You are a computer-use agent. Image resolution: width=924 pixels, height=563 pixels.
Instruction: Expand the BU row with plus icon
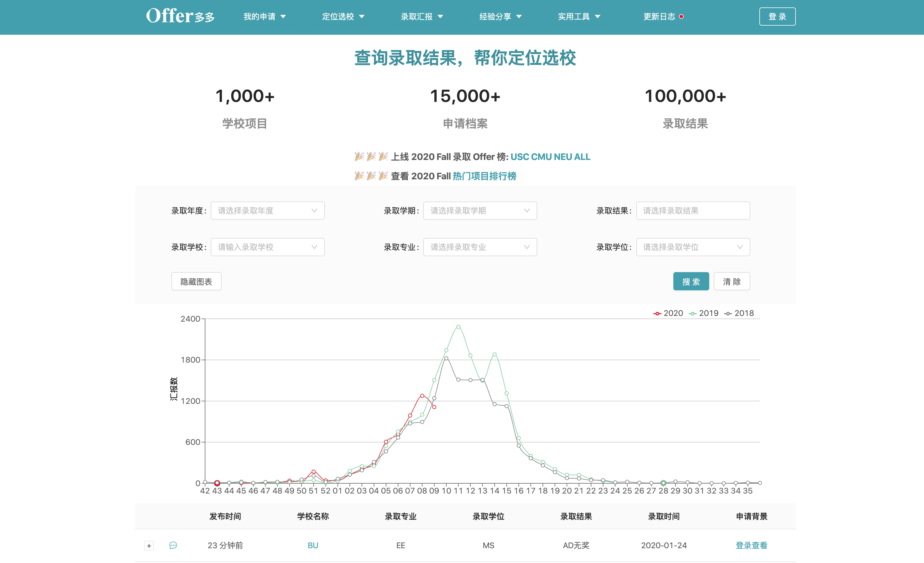(x=149, y=546)
